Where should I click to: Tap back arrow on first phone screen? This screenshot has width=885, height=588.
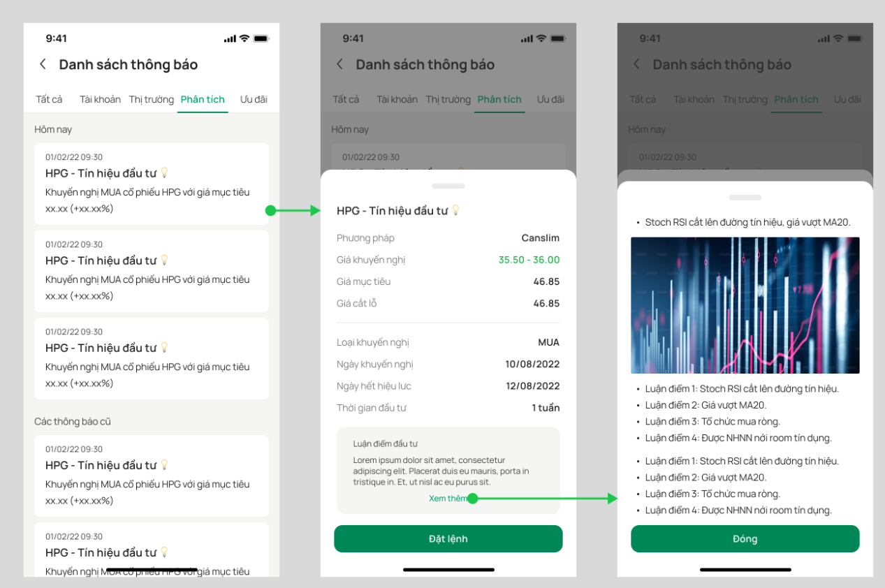[43, 64]
